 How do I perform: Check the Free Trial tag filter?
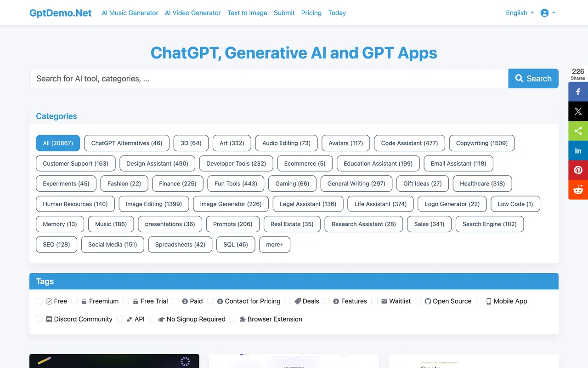(x=126, y=301)
